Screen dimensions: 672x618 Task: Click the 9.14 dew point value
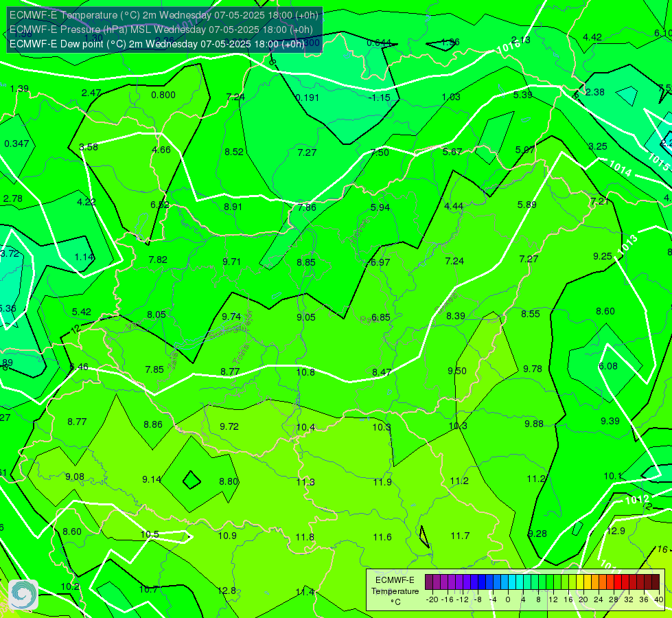[152, 479]
